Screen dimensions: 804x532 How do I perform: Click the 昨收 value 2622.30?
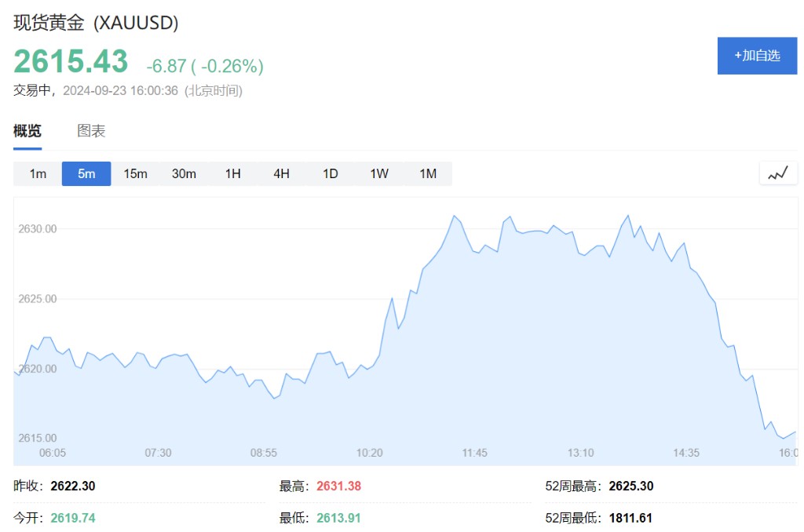click(73, 486)
